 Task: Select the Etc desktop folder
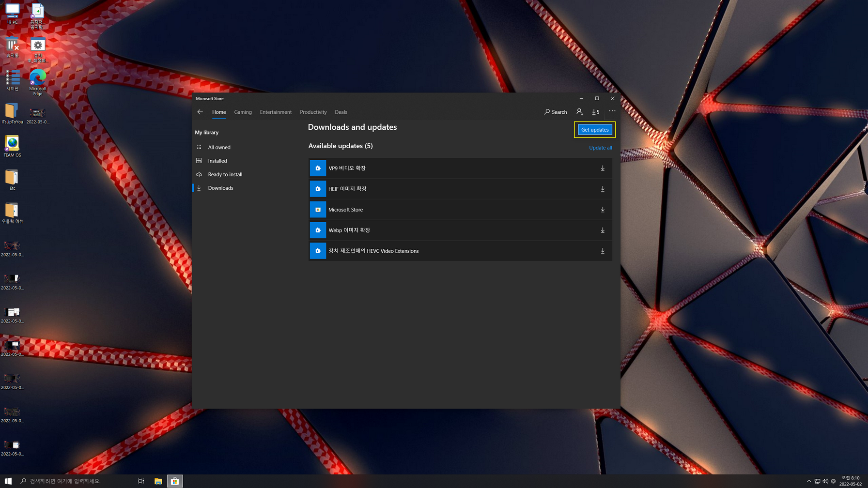[12, 180]
